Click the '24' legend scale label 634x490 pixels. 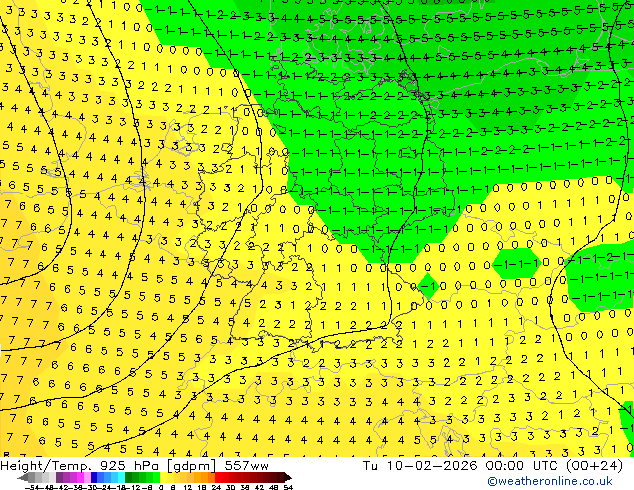coord(216,487)
